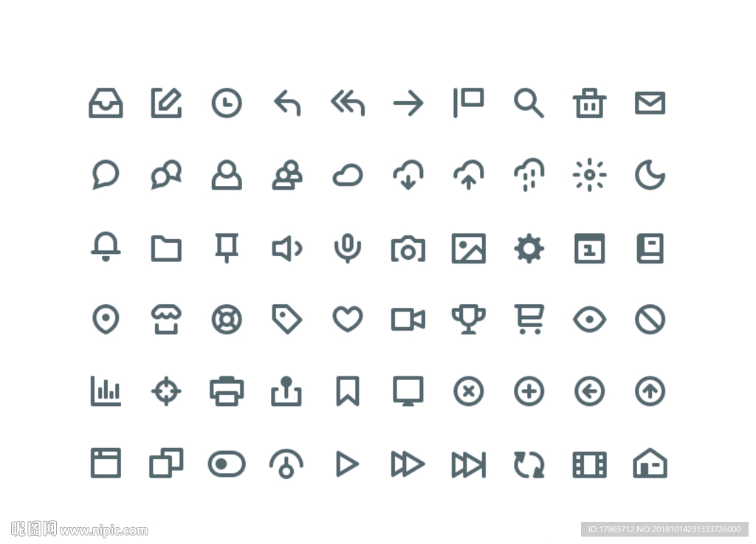Click the cloud download icon

coord(408,175)
